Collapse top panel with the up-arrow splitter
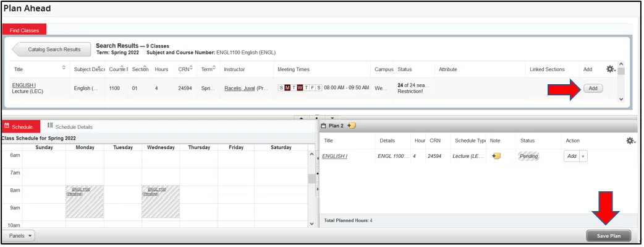644x247 pixels. point(301,118)
